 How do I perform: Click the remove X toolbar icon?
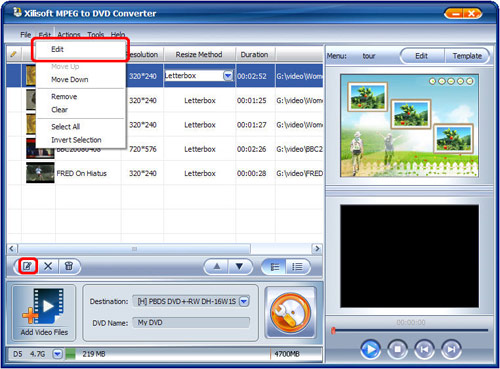48,266
